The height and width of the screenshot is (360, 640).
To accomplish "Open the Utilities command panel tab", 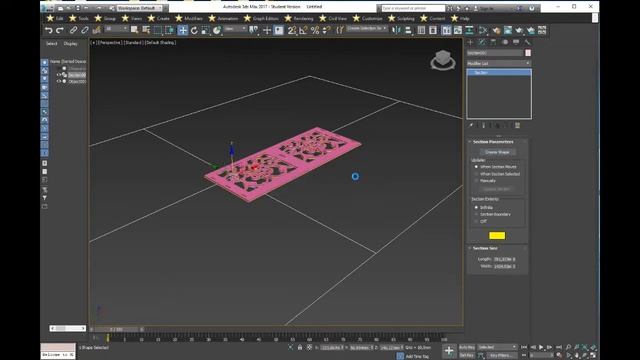I will point(527,42).
